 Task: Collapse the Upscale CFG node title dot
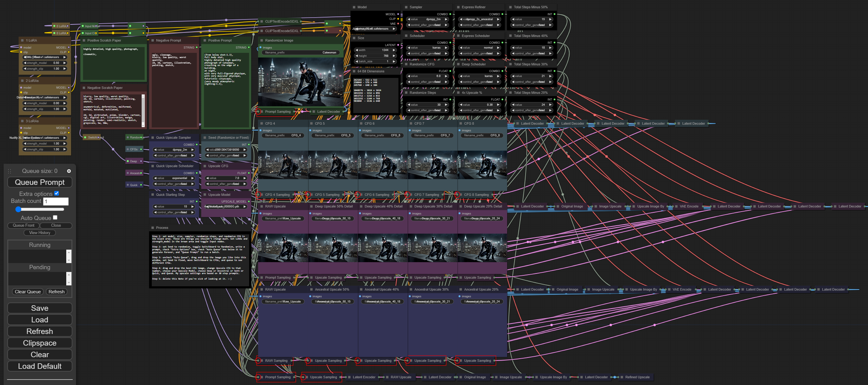(205, 166)
